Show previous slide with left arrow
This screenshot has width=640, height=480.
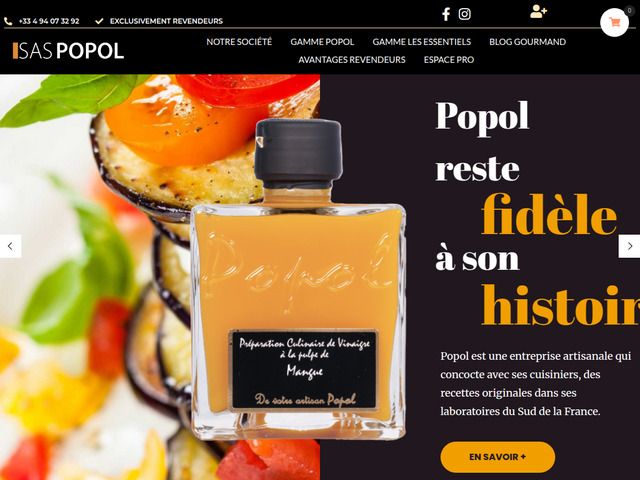click(x=10, y=246)
